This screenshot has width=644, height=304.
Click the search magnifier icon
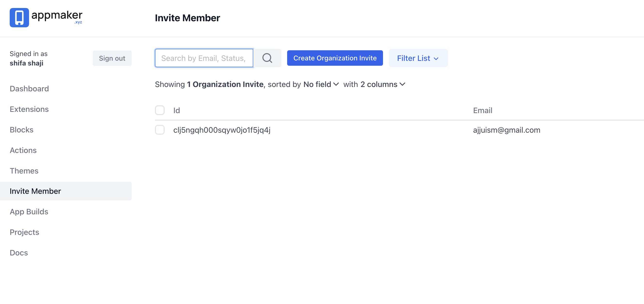click(x=267, y=58)
